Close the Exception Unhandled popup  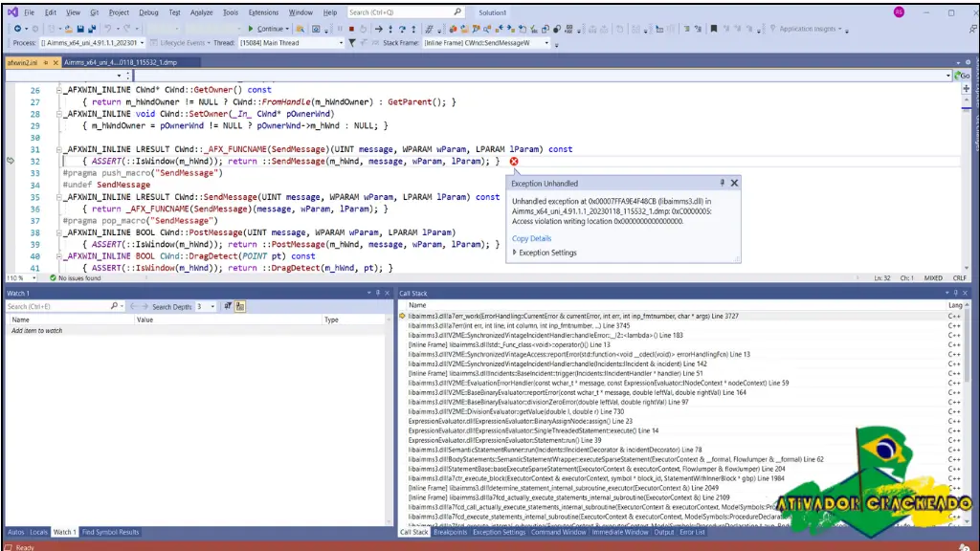[x=734, y=183]
